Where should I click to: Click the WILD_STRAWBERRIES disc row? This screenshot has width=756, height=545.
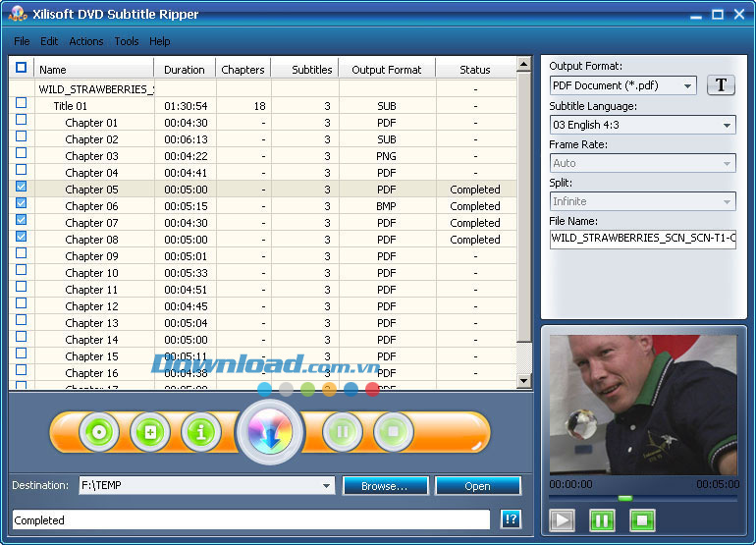coord(263,89)
